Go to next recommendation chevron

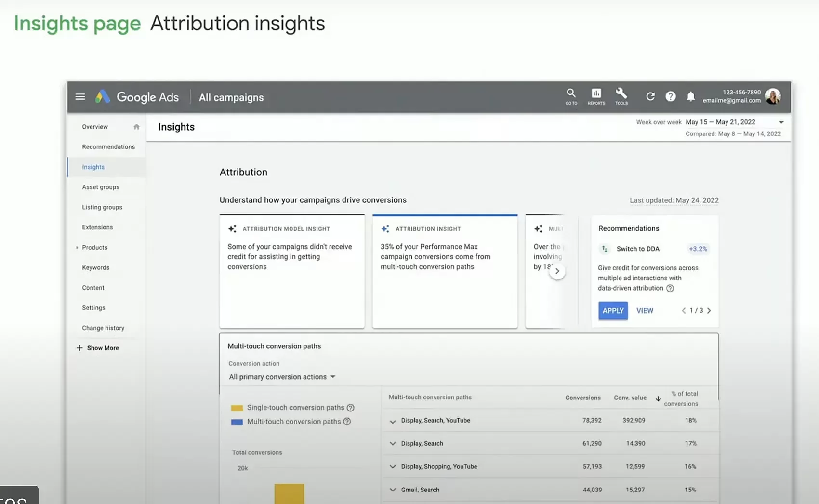coord(709,311)
